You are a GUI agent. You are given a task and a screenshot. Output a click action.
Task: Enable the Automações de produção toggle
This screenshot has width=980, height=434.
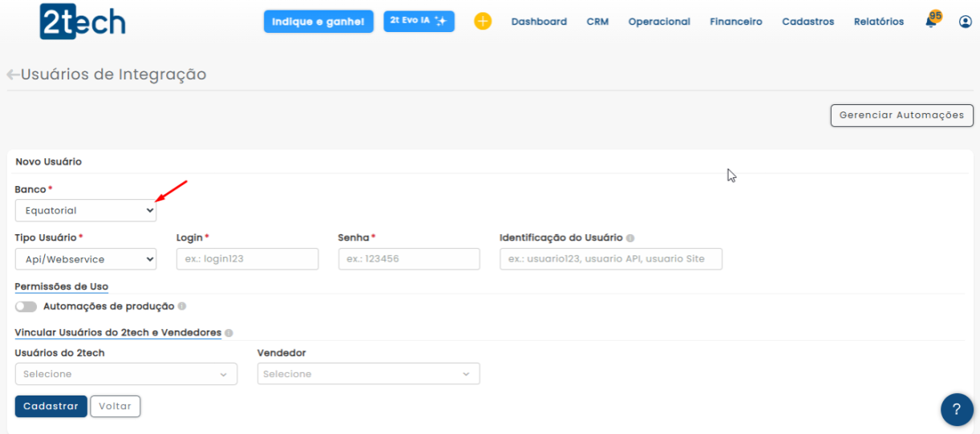coord(26,306)
